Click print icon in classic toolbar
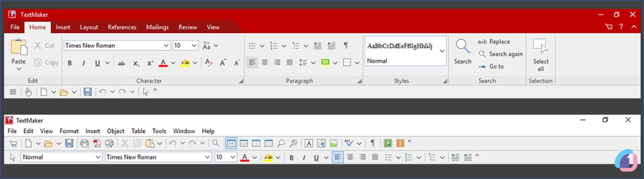 point(85,143)
